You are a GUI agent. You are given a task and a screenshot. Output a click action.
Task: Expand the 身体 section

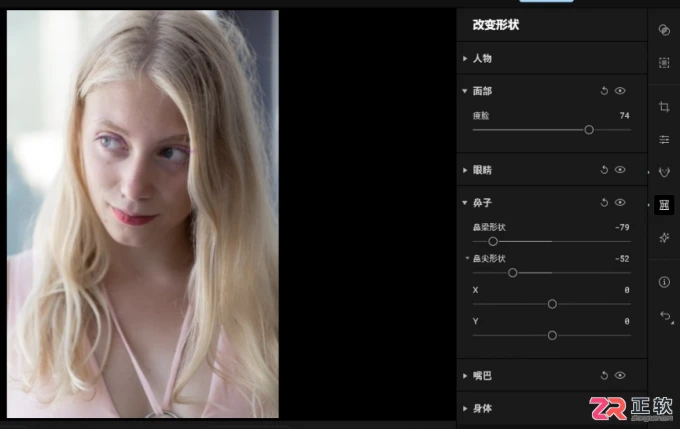tap(465, 408)
